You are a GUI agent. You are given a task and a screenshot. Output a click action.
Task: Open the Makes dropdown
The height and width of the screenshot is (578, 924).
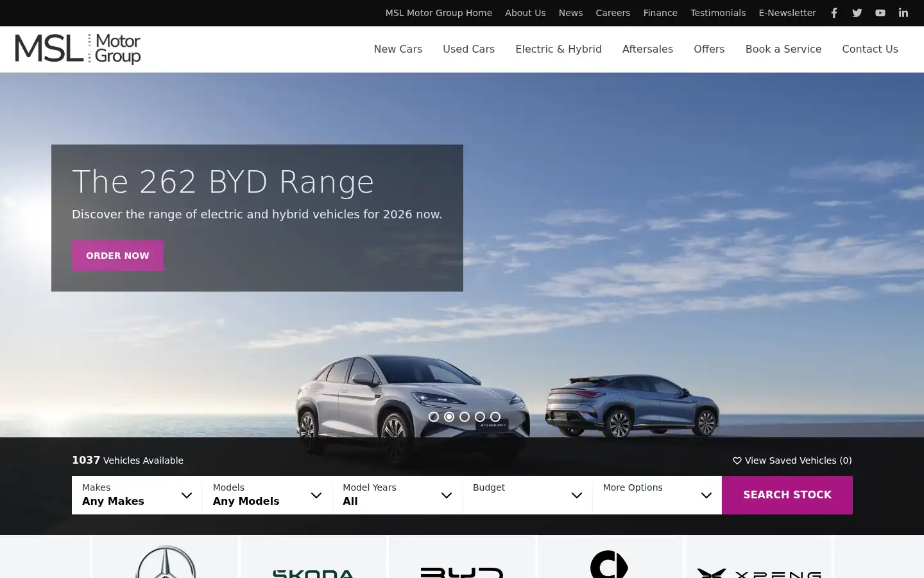[x=137, y=495]
